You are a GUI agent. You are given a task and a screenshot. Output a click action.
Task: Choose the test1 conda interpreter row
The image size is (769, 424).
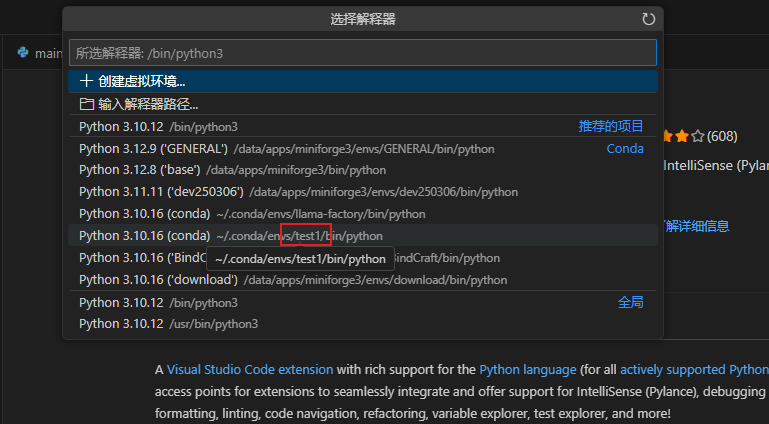(x=363, y=236)
